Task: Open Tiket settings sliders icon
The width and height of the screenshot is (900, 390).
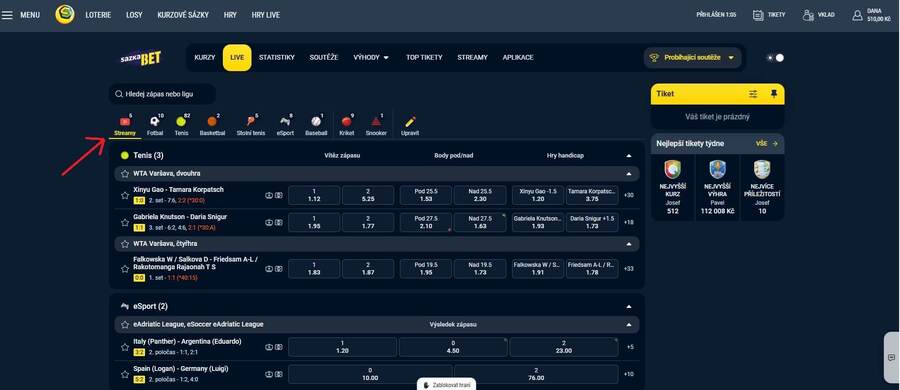Action: pos(753,94)
